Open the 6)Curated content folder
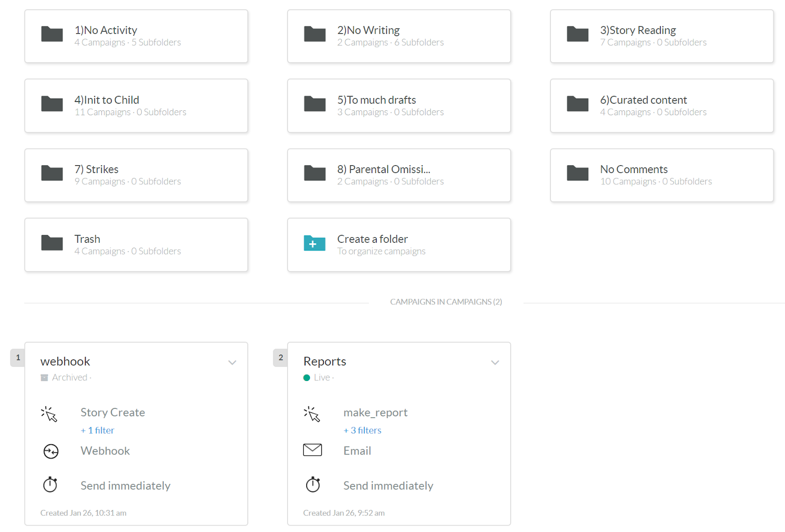785x532 pixels. click(x=661, y=106)
